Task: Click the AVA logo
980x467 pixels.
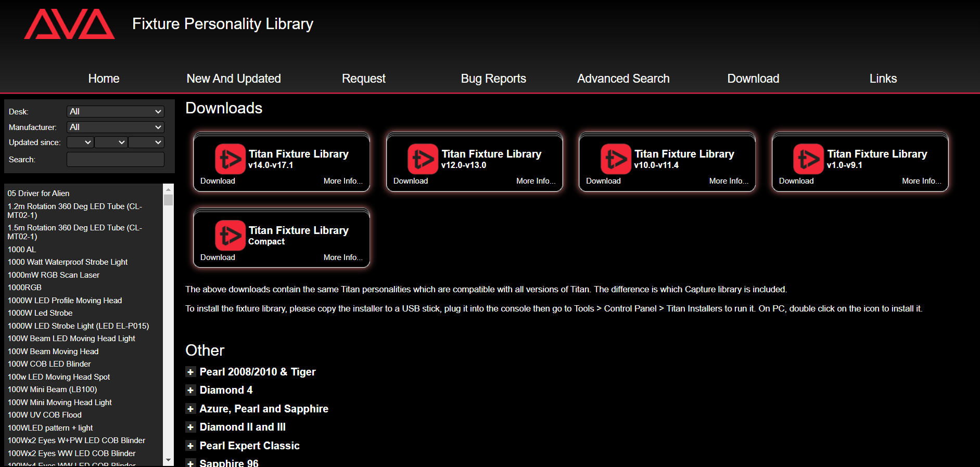Action: (x=69, y=24)
